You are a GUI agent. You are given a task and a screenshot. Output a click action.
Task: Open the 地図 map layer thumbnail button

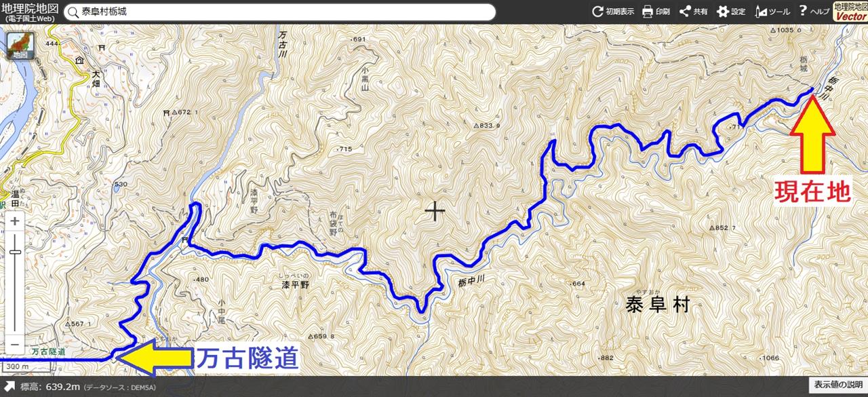point(21,46)
